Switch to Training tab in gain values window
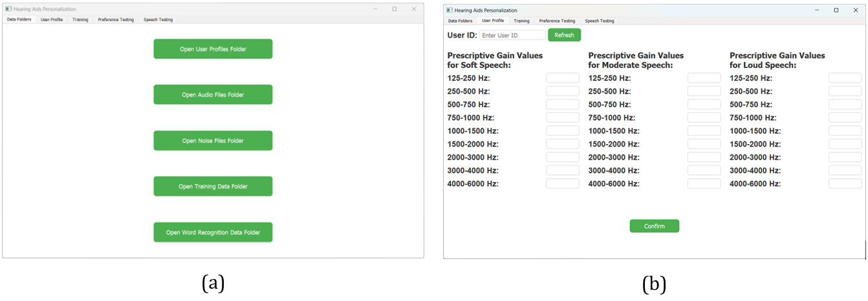The image size is (868, 301). point(521,21)
